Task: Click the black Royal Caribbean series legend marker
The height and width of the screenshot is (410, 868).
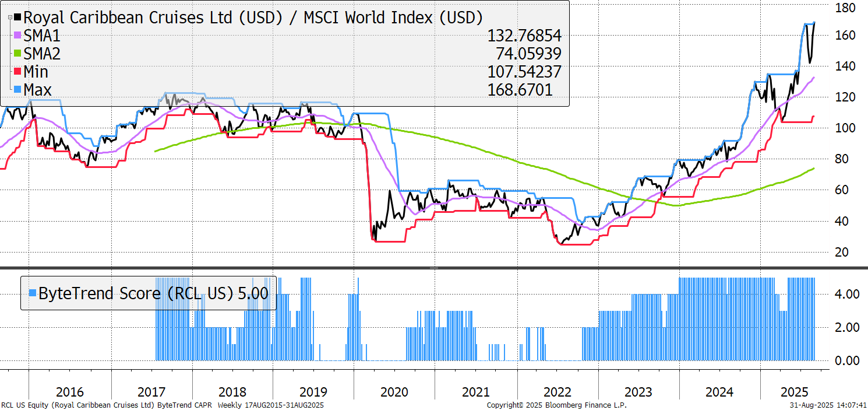Action: [17, 18]
